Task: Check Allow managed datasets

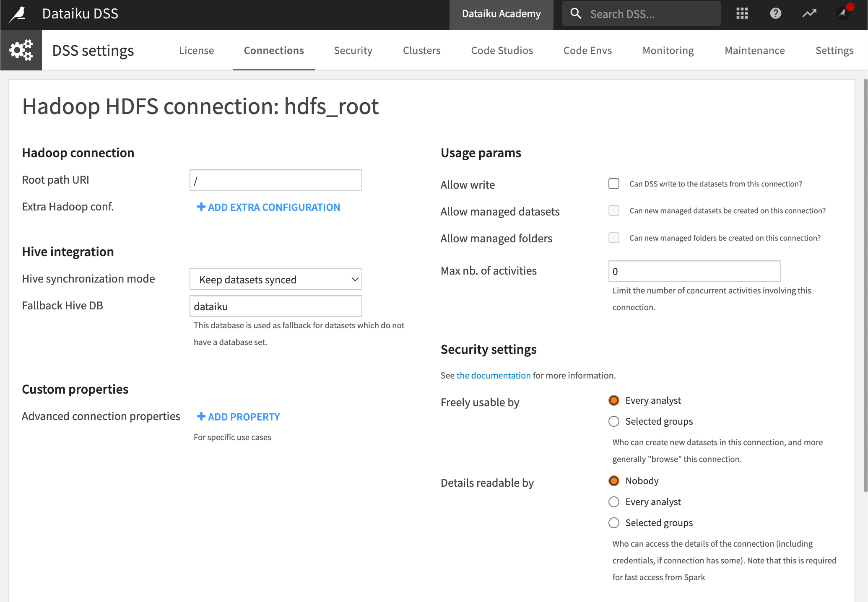Action: pyautogui.click(x=613, y=210)
